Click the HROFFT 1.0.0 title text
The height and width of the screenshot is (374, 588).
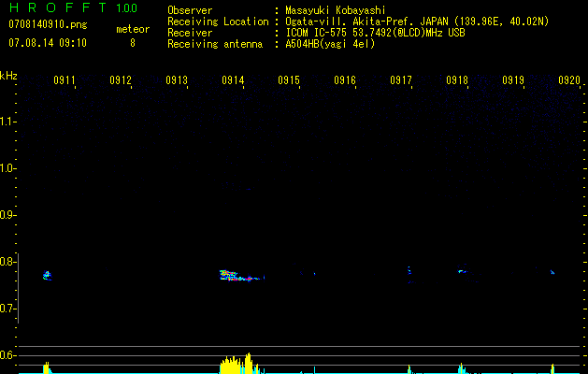pyautogui.click(x=74, y=7)
